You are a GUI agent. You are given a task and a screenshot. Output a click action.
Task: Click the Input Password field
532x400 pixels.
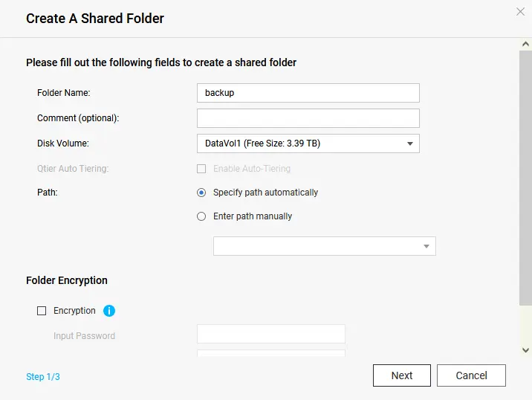[271, 334]
